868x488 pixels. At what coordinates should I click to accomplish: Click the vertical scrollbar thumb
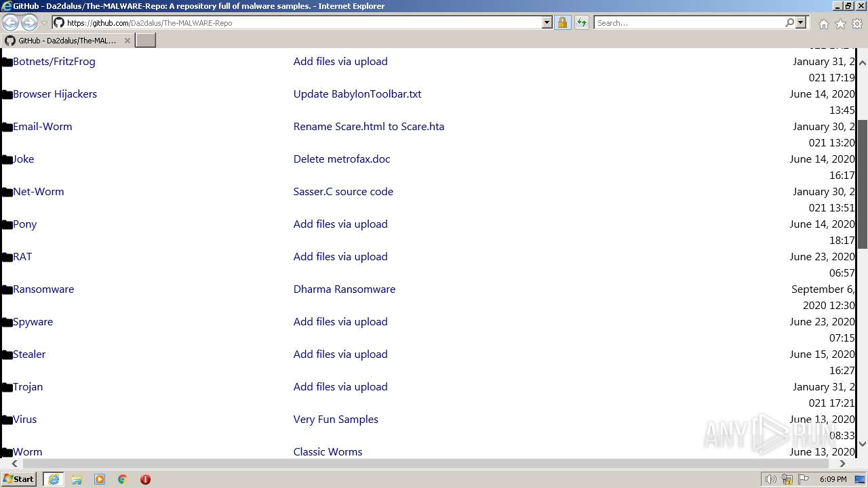pyautogui.click(x=863, y=184)
